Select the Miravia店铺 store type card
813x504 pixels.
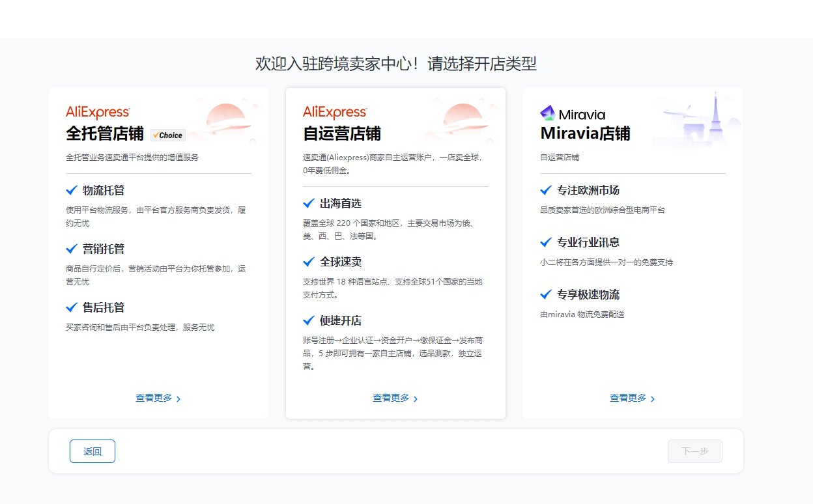pos(633,352)
